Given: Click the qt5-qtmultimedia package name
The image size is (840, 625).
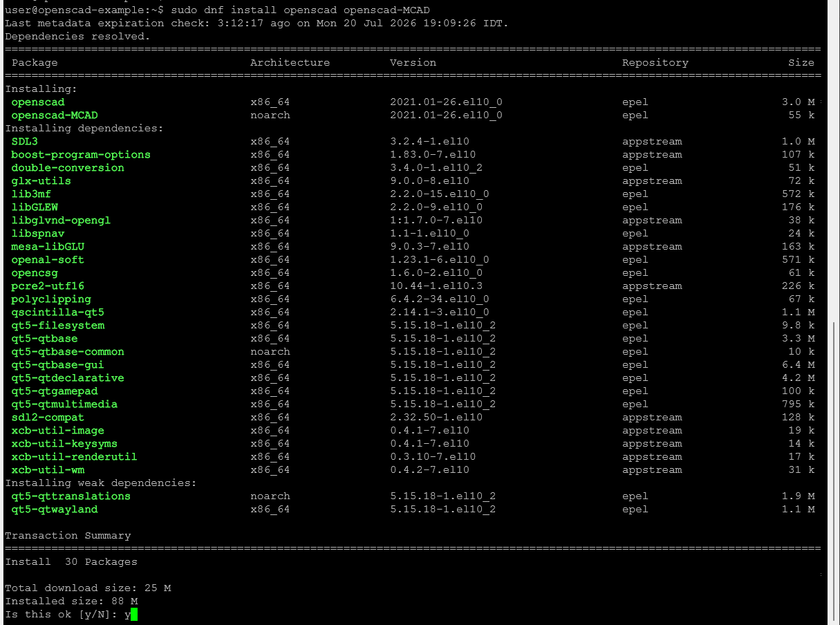Looking at the screenshot, I should pos(64,404).
